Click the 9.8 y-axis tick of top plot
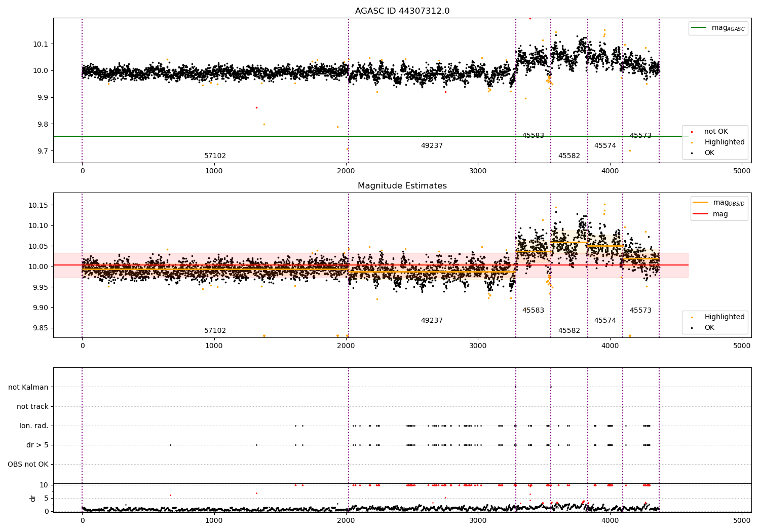 coord(43,125)
